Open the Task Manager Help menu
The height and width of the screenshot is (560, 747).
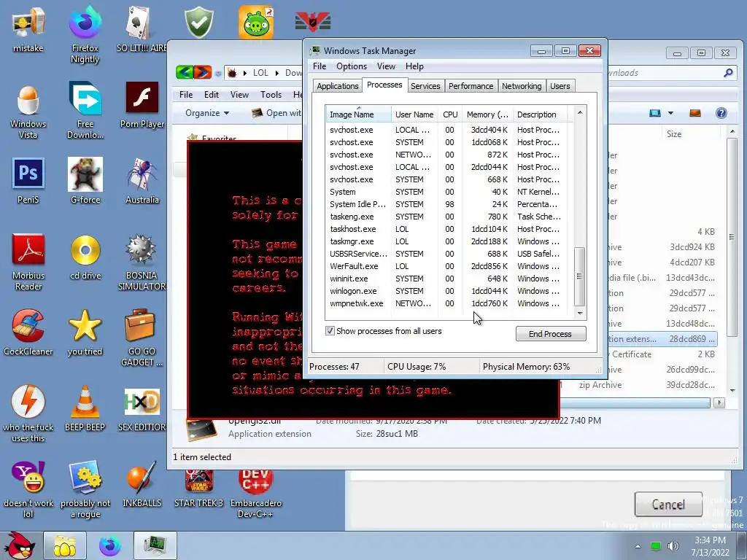coord(414,66)
